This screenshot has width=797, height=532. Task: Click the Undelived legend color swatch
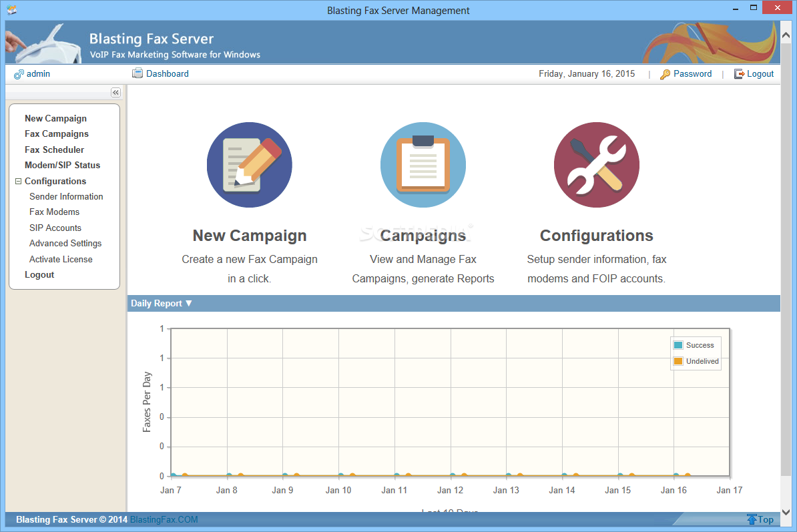[678, 361]
